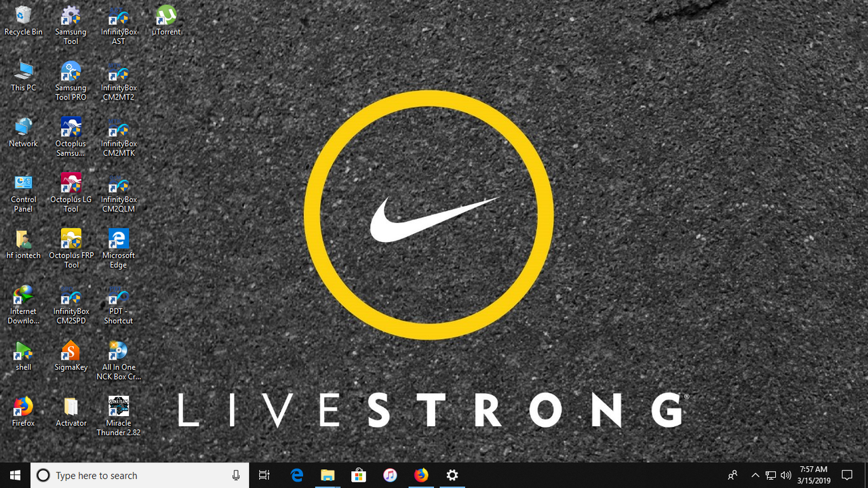
Task: Open All In One NCK Box Cracked
Action: click(118, 352)
